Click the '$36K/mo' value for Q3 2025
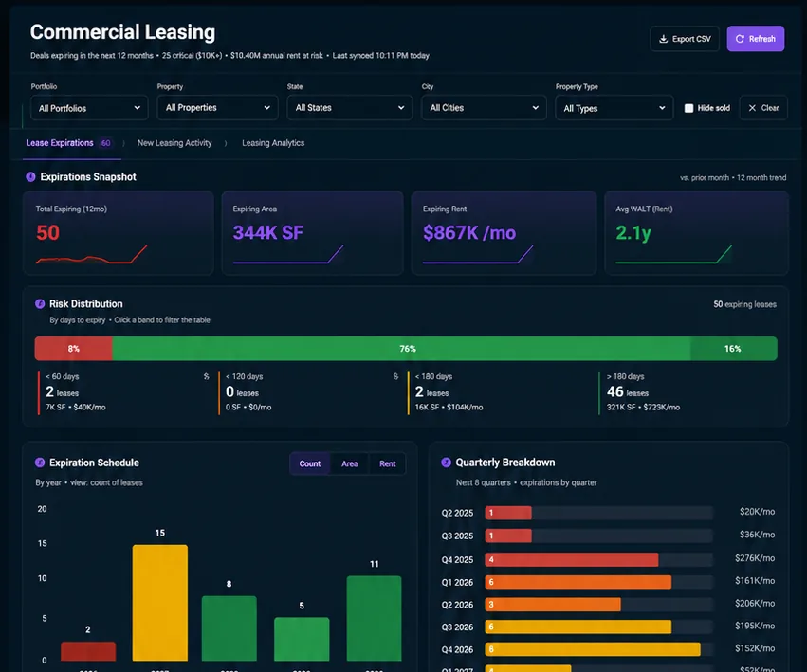The width and height of the screenshot is (807, 672). (757, 535)
